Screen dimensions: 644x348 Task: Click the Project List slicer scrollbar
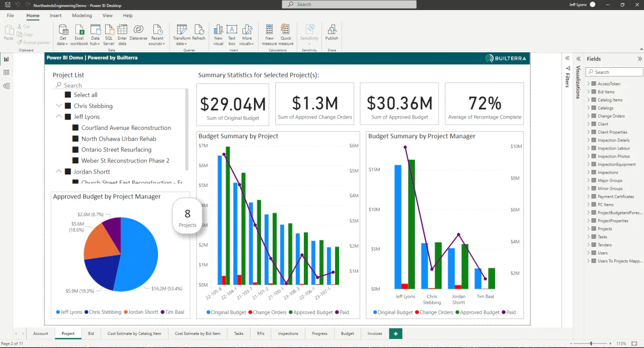187,130
